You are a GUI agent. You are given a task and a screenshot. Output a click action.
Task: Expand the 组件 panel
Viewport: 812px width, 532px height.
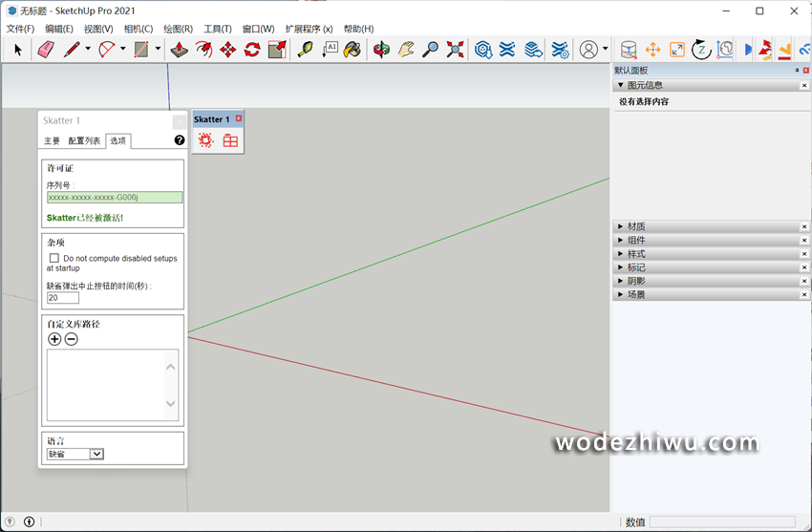(620, 240)
